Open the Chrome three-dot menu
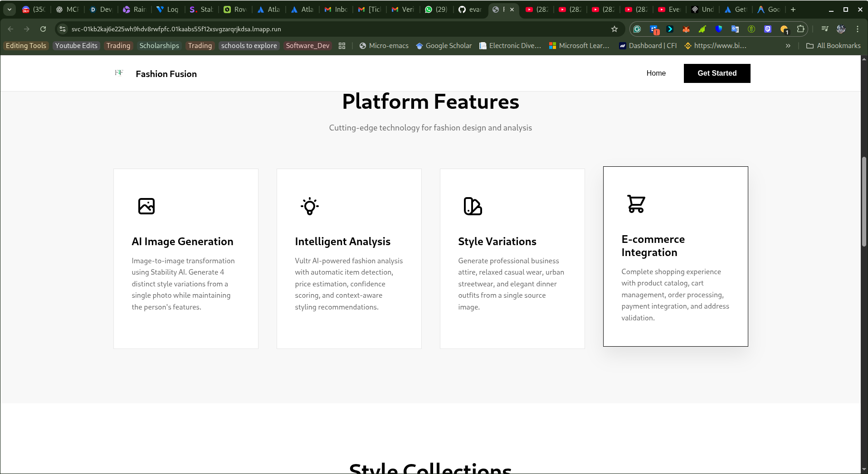868x474 pixels. [x=858, y=29]
